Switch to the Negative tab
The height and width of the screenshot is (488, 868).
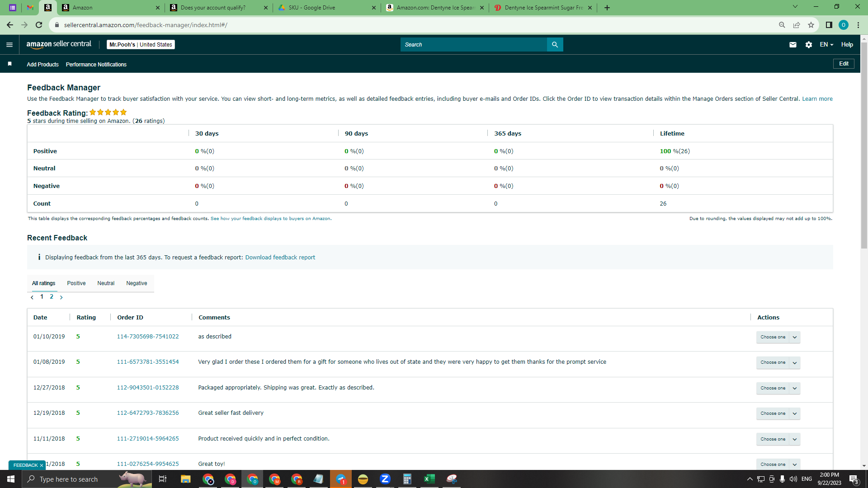[x=137, y=283]
